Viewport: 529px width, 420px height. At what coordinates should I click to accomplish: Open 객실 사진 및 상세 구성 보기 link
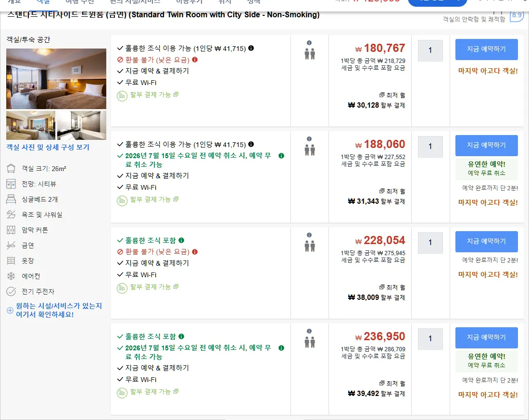pos(48,148)
